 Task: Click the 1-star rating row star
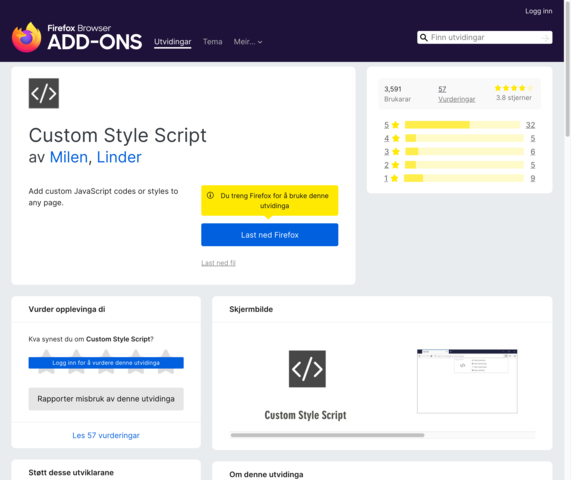(394, 178)
